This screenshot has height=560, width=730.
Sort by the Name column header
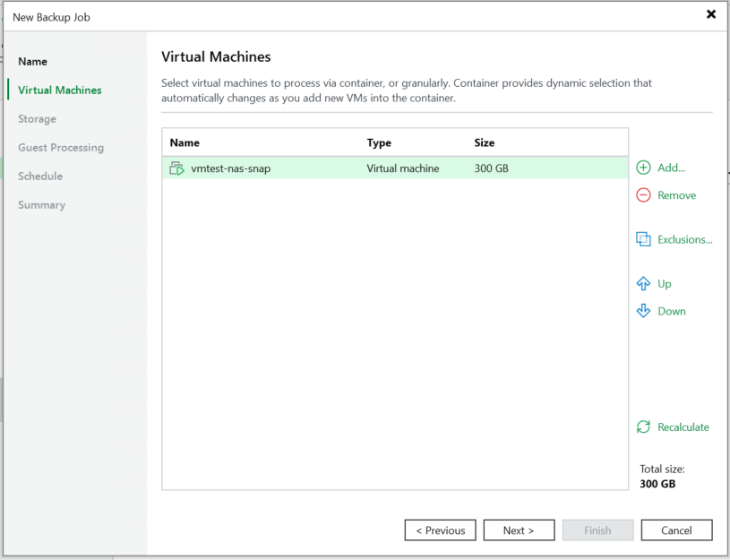coord(185,142)
